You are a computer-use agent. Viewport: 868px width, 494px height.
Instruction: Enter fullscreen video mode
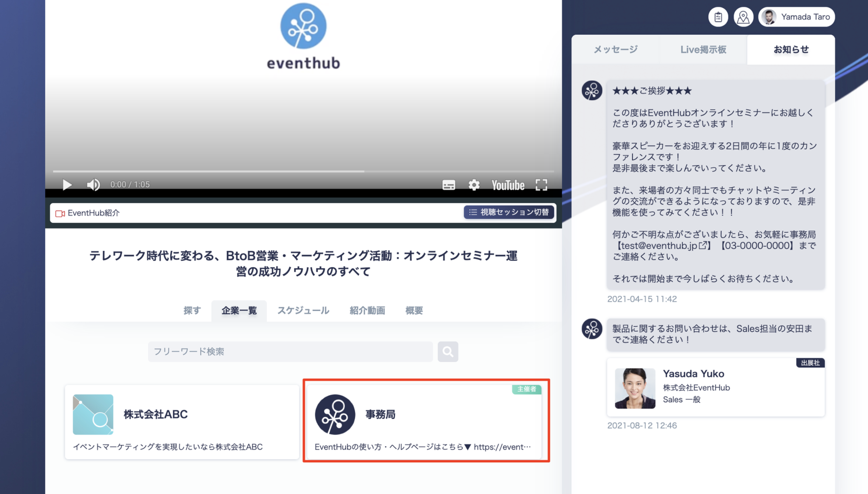click(541, 185)
